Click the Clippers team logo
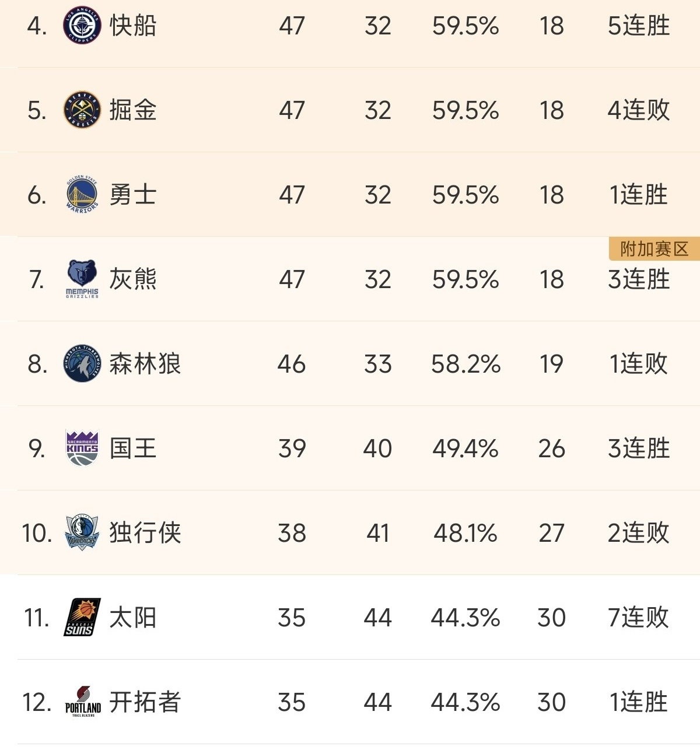Image resolution: width=700 pixels, height=750 pixels. tap(82, 26)
